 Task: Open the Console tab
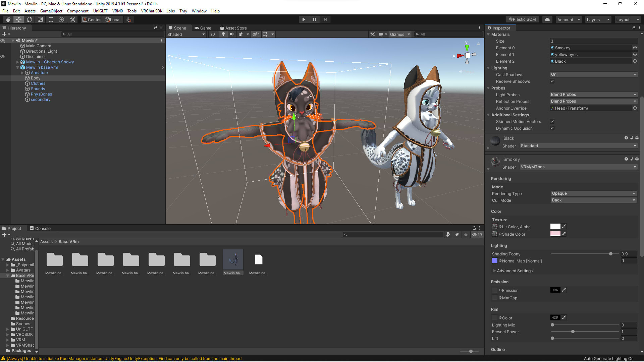pos(43,228)
